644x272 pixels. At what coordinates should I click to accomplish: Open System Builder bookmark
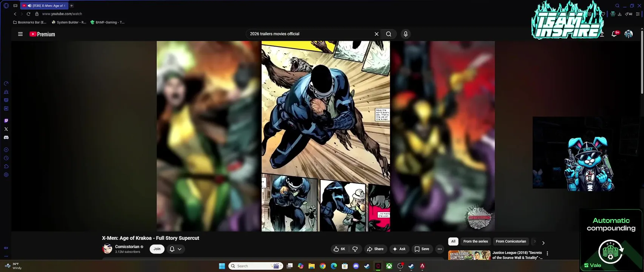[69, 22]
